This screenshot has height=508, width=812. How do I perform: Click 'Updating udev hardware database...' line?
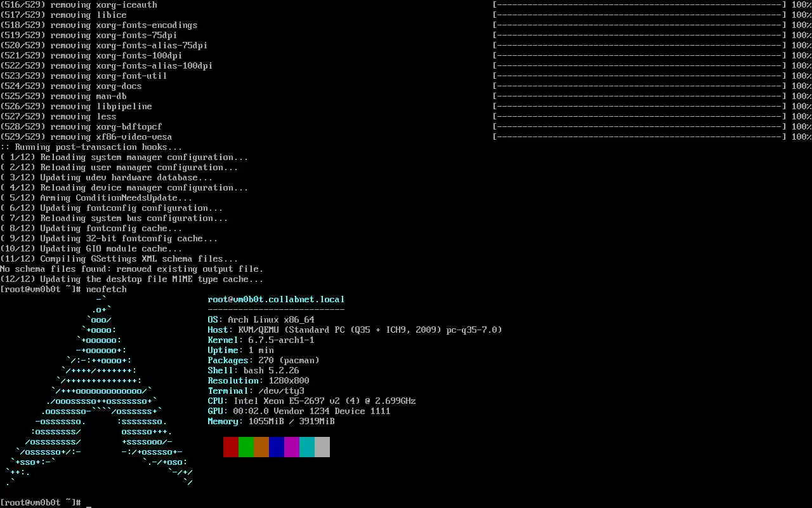(107, 178)
